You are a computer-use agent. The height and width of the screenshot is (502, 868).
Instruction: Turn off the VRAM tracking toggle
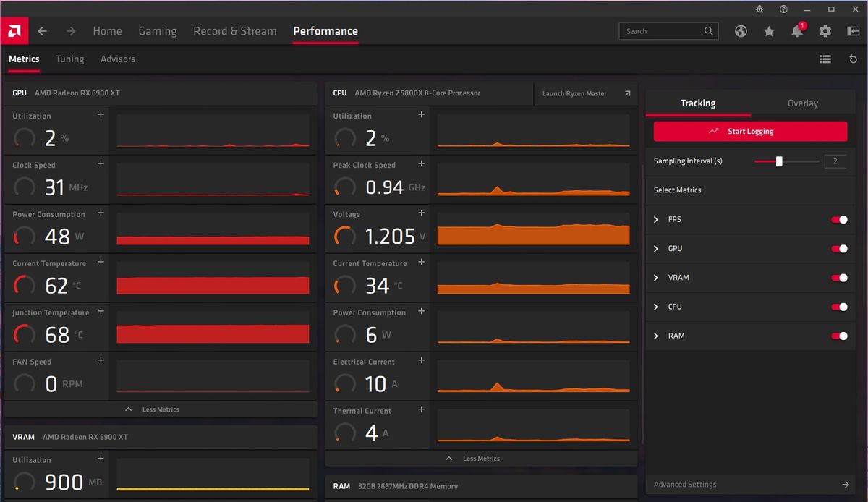[840, 277]
